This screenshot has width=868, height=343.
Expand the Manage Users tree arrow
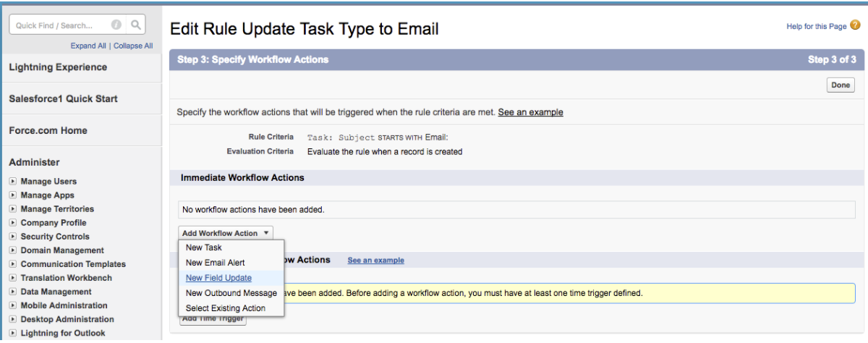tap(13, 182)
